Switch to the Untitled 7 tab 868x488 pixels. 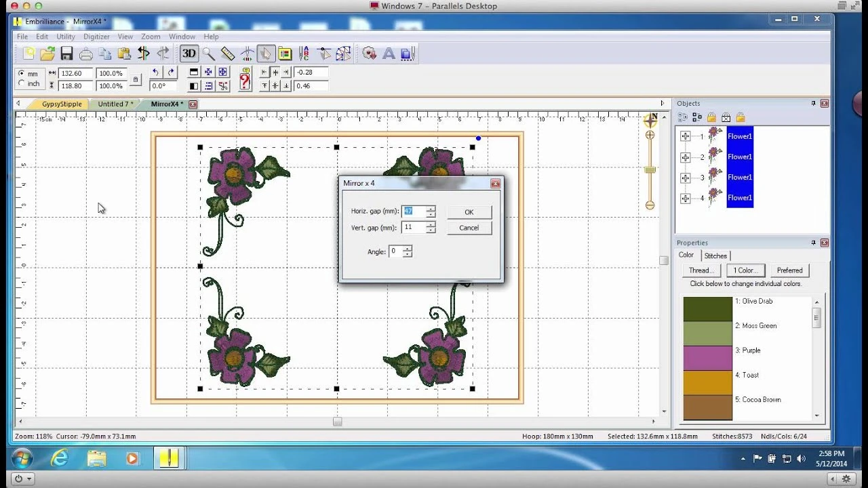pos(116,104)
